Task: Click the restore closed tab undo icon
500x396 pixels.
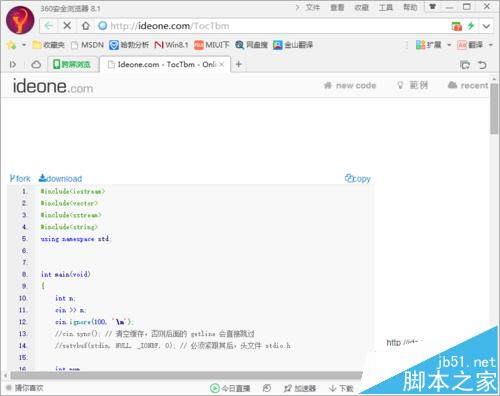Action: pos(482,65)
